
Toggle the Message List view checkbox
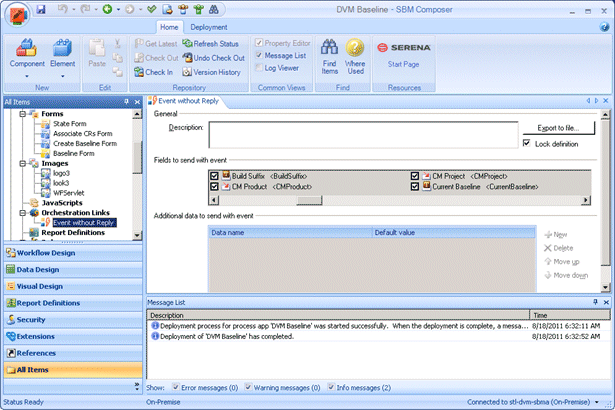pos(260,56)
